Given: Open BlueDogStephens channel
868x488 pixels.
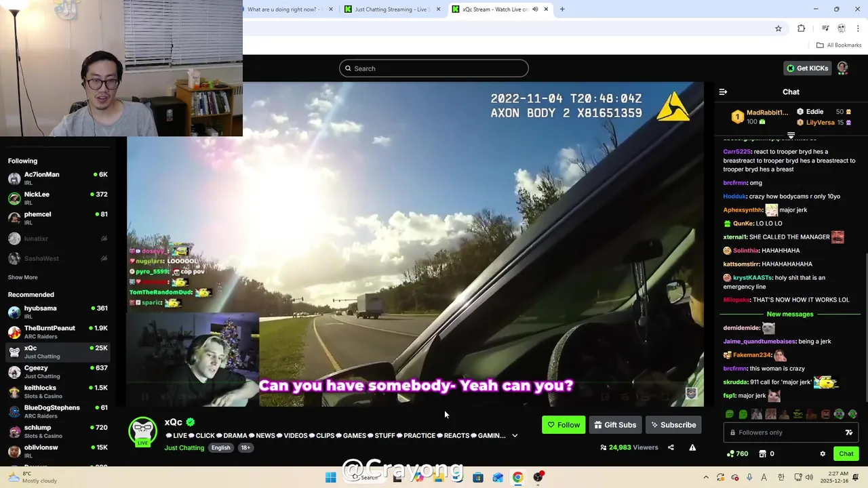Looking at the screenshot, I should (x=58, y=411).
